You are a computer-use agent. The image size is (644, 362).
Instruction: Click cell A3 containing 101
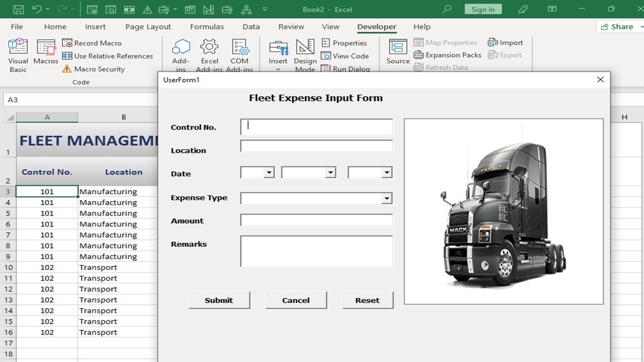point(47,192)
